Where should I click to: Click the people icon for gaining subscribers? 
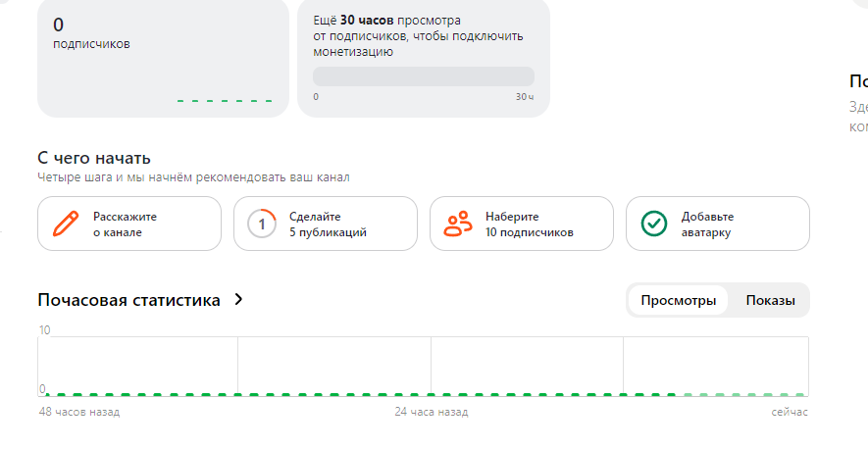point(458,224)
